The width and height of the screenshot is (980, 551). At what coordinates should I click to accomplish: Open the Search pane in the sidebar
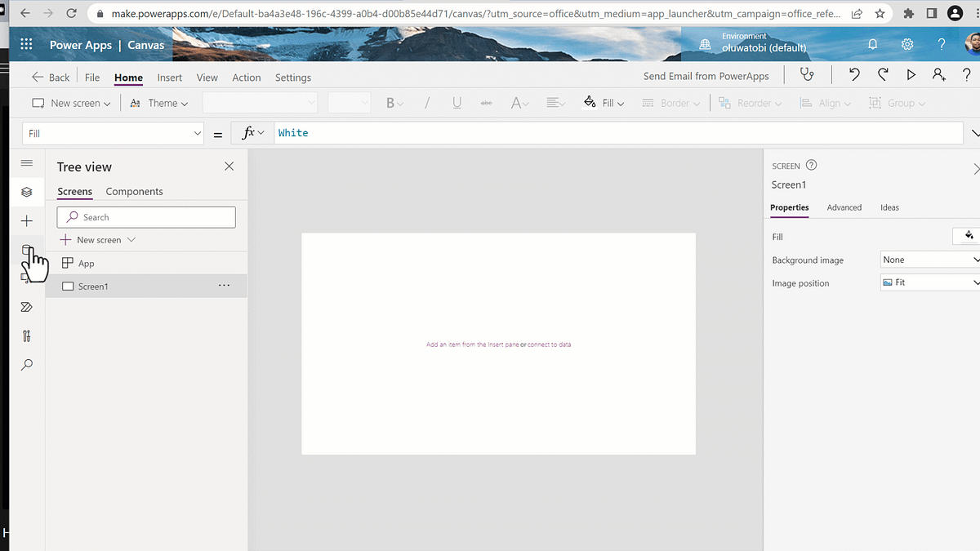coord(26,365)
